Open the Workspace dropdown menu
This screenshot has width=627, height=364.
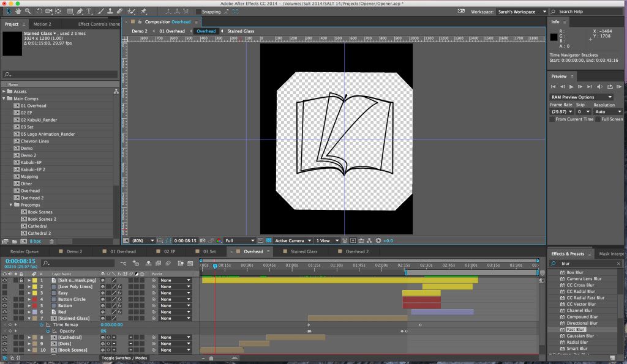(517, 12)
